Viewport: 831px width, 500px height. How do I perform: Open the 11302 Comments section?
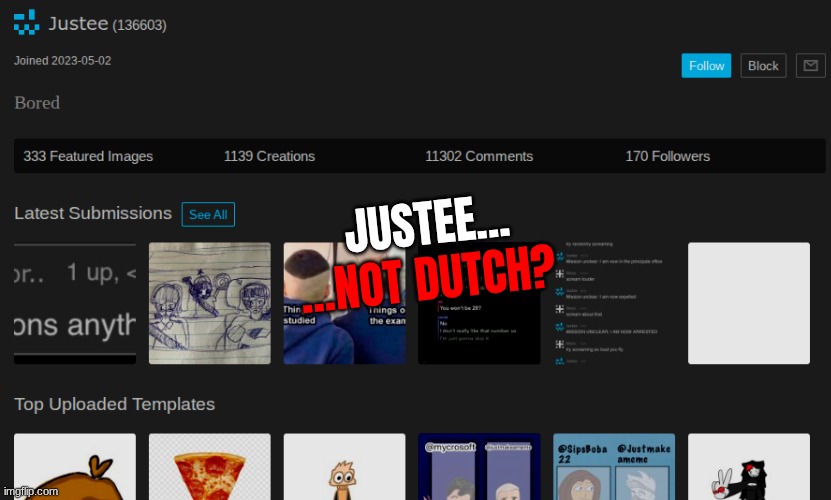(478, 156)
